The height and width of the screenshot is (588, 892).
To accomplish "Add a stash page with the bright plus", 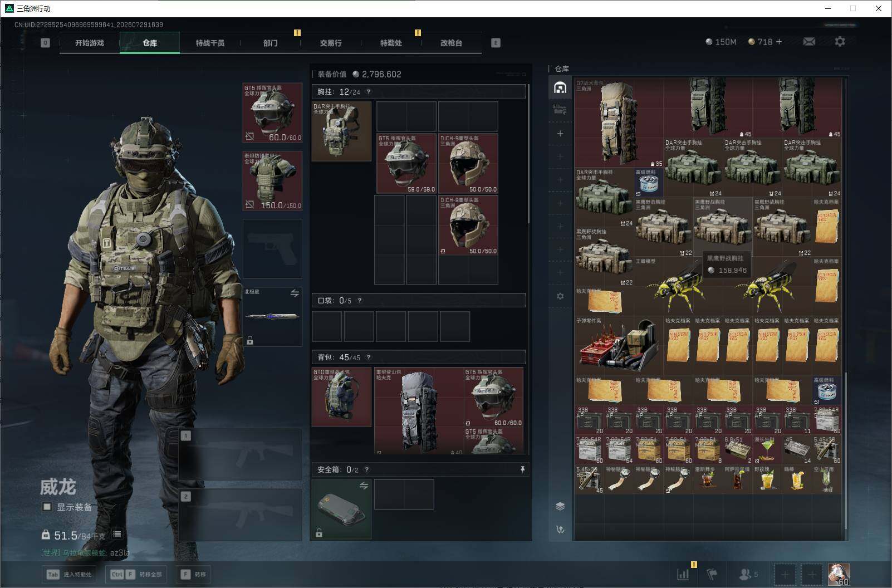I will [x=560, y=134].
